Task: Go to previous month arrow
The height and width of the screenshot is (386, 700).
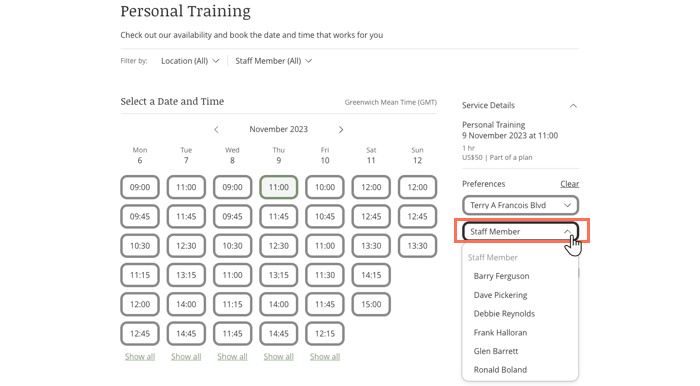Action: tap(216, 129)
